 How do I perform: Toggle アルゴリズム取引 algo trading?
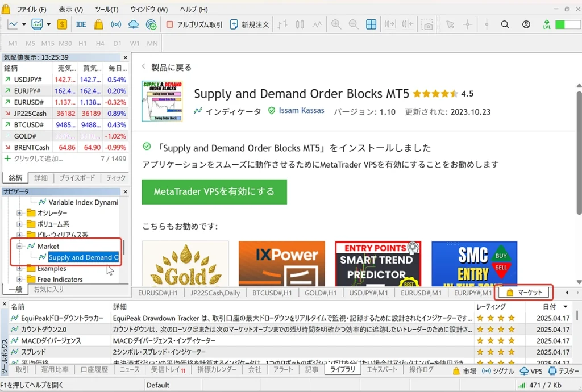tap(194, 24)
